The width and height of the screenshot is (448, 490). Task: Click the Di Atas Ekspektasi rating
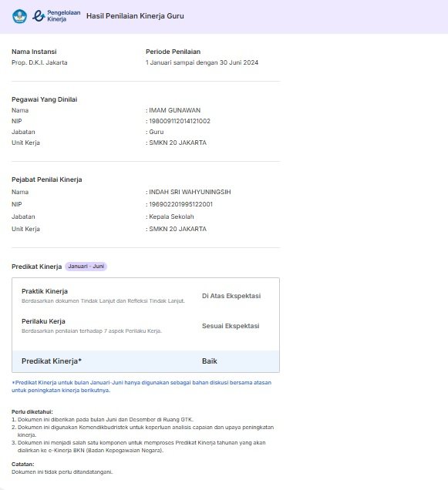(x=231, y=296)
